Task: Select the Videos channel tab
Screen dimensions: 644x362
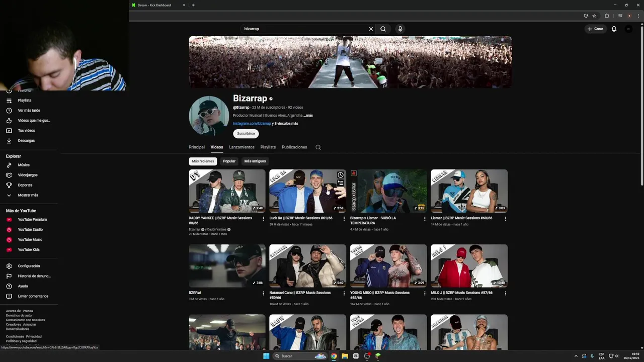Action: pos(217,147)
